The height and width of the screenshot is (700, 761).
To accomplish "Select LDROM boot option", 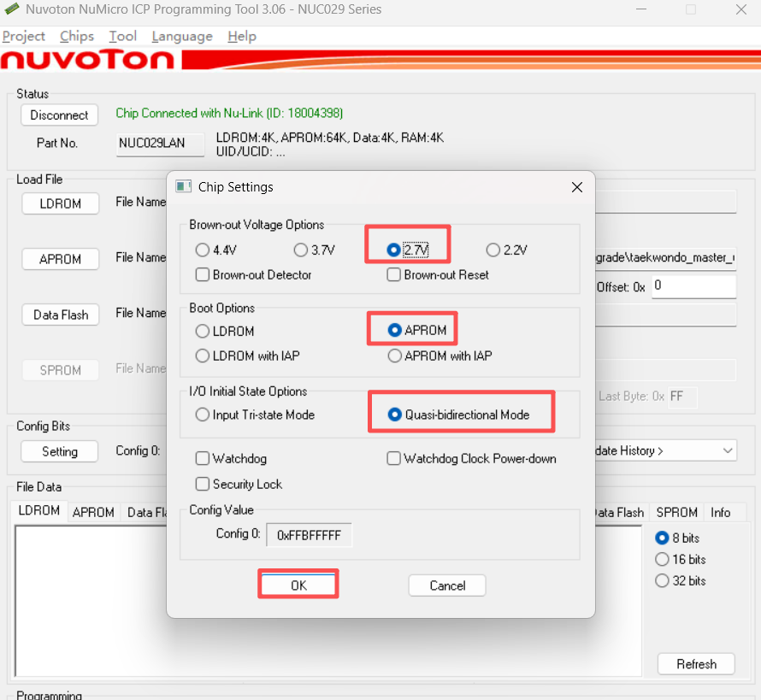I will click(x=203, y=331).
